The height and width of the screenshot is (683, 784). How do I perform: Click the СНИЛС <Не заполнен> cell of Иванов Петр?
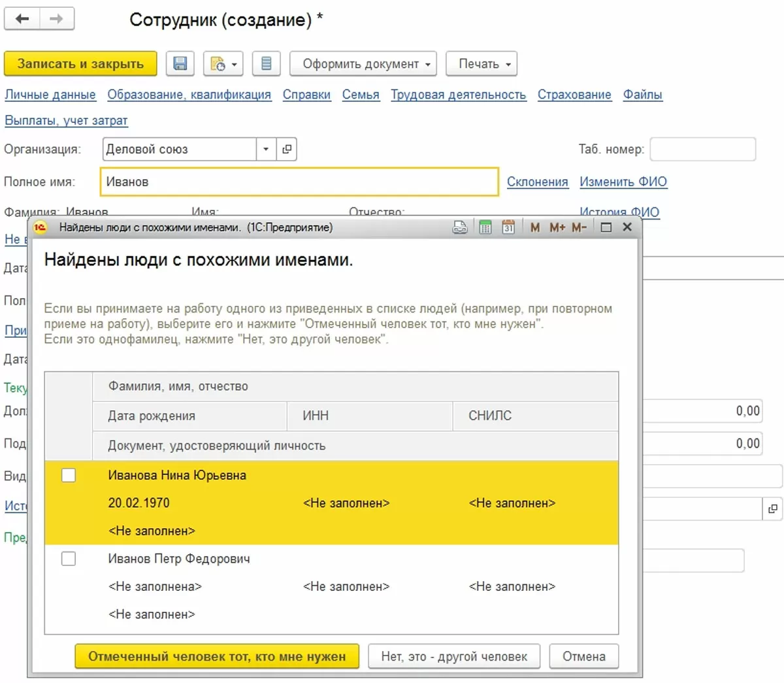[512, 587]
